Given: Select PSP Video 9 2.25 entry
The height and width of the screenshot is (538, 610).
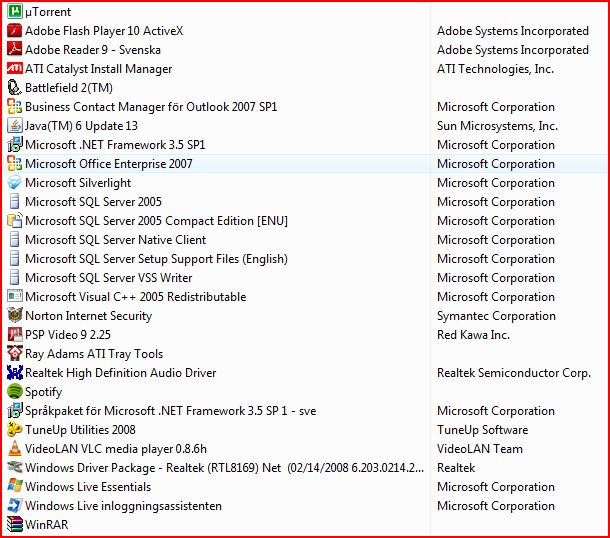Looking at the screenshot, I should (x=305, y=335).
